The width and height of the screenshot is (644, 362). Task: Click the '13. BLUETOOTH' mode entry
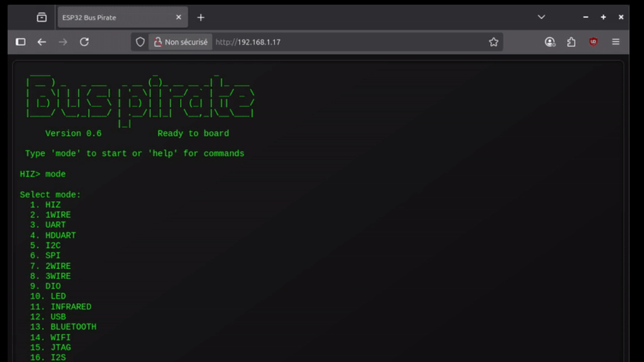pyautogui.click(x=64, y=327)
